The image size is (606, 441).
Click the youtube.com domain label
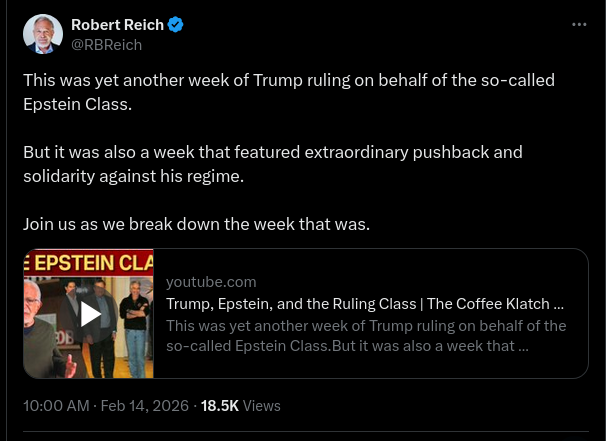pos(211,282)
